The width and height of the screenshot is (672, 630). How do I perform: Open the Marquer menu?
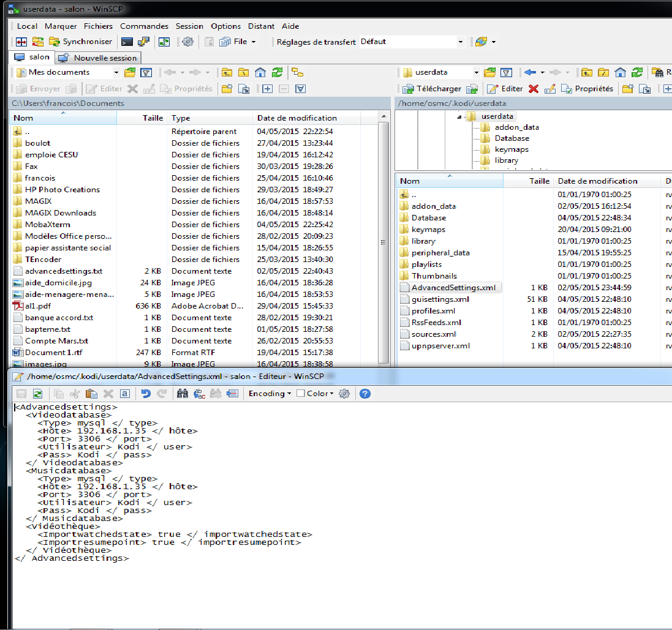pos(61,26)
